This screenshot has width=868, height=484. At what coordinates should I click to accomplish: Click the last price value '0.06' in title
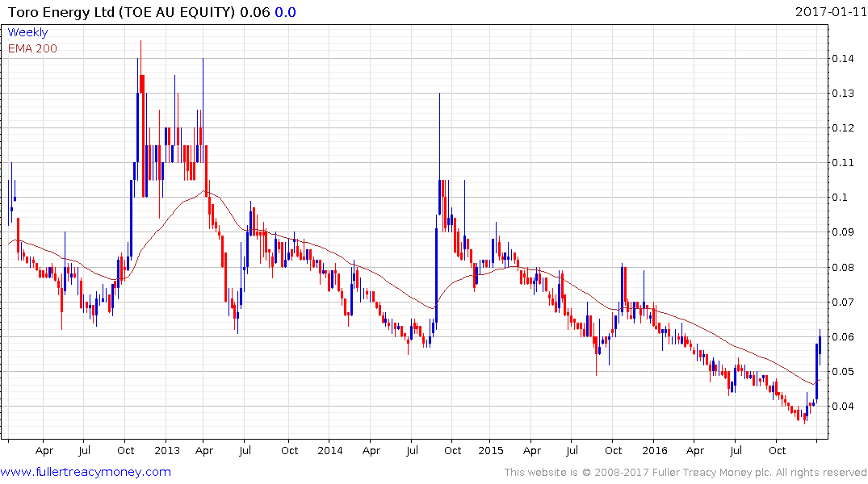click(x=254, y=12)
